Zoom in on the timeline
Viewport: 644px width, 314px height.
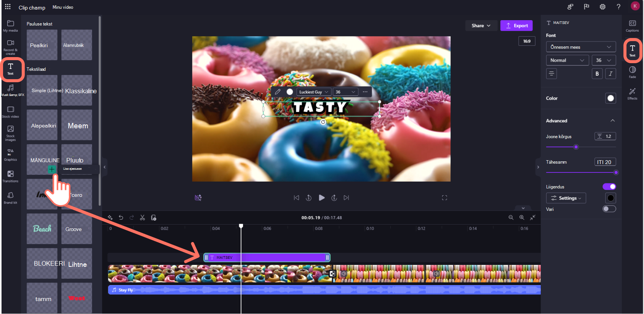pos(522,218)
